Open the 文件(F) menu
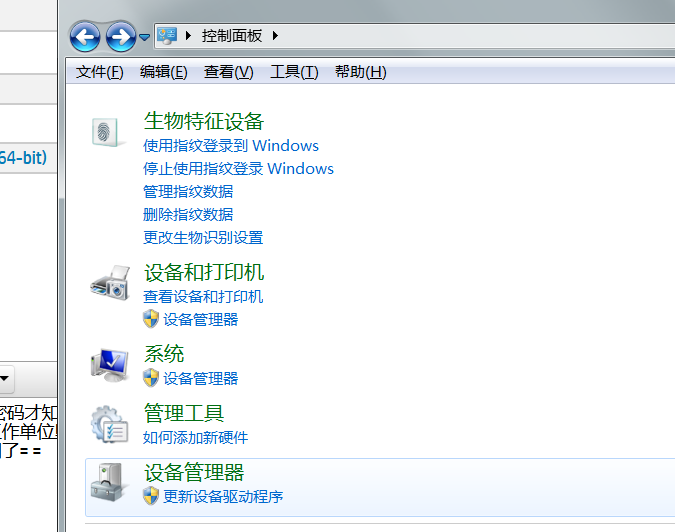Screen dimensions: 675x532 click(100, 72)
